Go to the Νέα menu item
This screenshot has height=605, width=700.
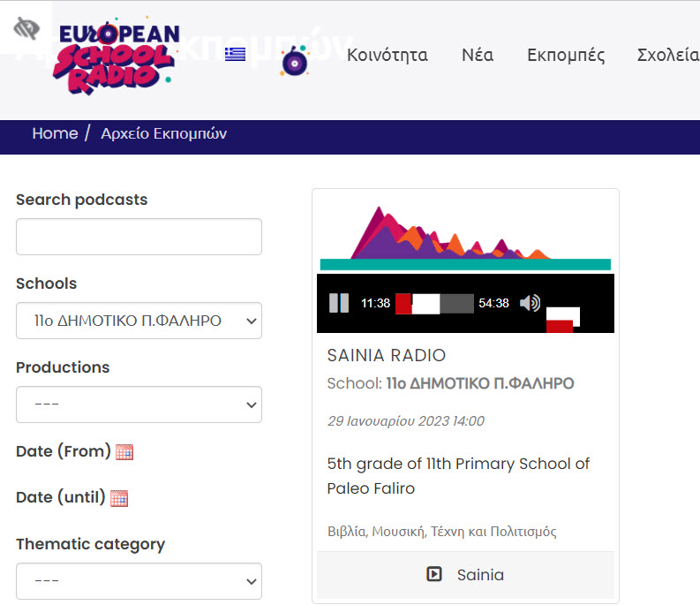477,55
